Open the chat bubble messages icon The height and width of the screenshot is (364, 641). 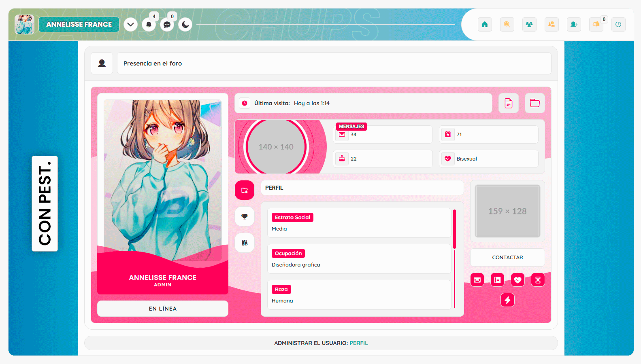coord(167,25)
